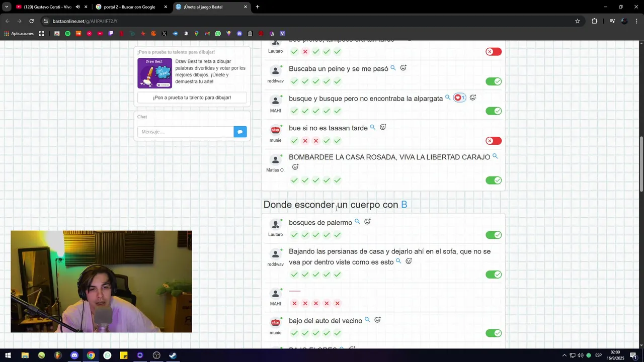Open Windows Start menu
Image resolution: width=644 pixels, height=362 pixels.
8,355
